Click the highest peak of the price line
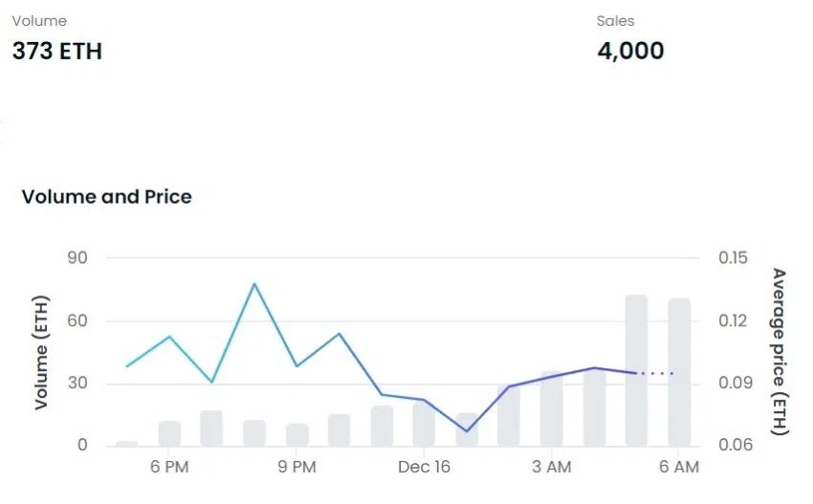 point(254,284)
